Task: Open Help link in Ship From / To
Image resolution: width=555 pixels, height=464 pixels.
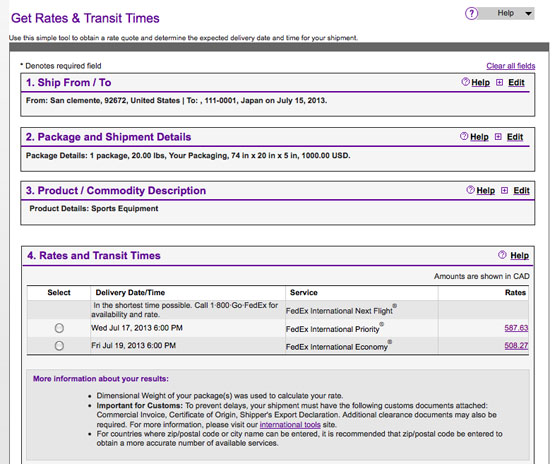Action: tap(481, 82)
